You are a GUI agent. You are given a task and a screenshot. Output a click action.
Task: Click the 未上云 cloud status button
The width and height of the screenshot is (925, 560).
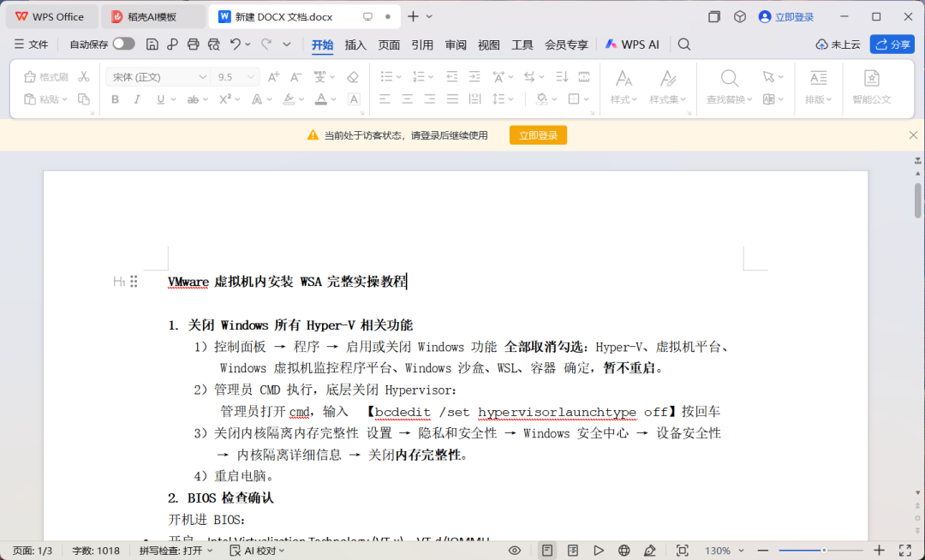(x=838, y=45)
